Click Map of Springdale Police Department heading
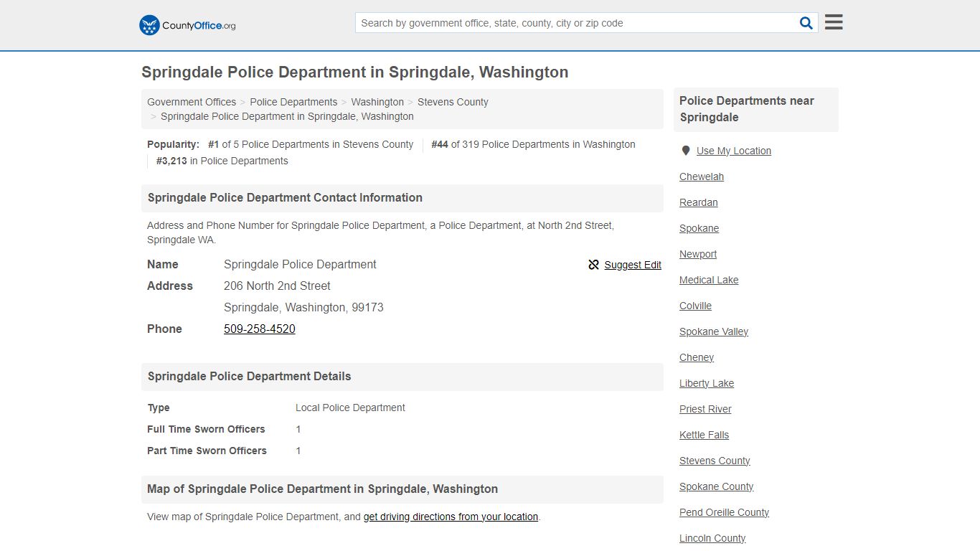Viewport: 980px width, 551px height. coord(323,489)
